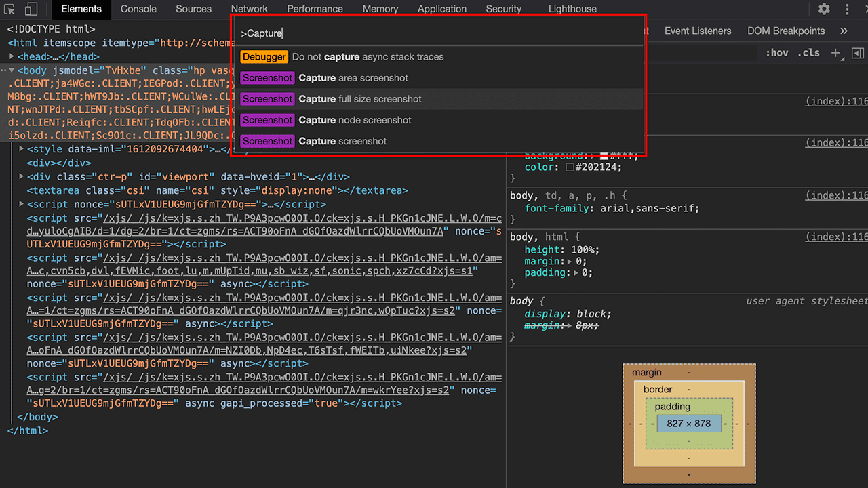Open the DOM Breakpoints tab
This screenshot has height=488, width=868.
click(x=786, y=31)
